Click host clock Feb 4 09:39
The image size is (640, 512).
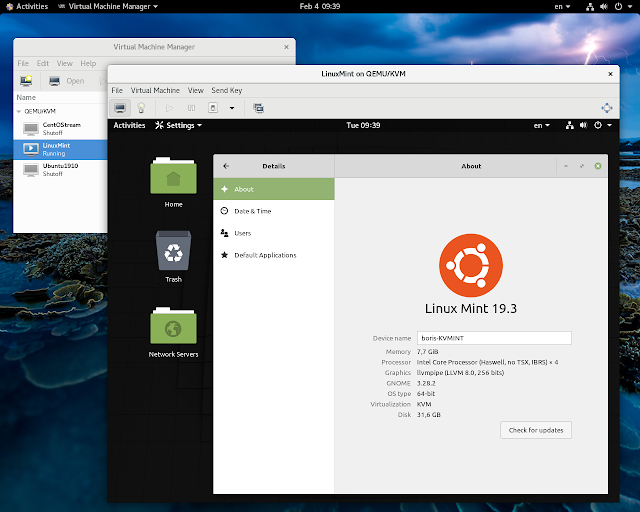(320, 6)
